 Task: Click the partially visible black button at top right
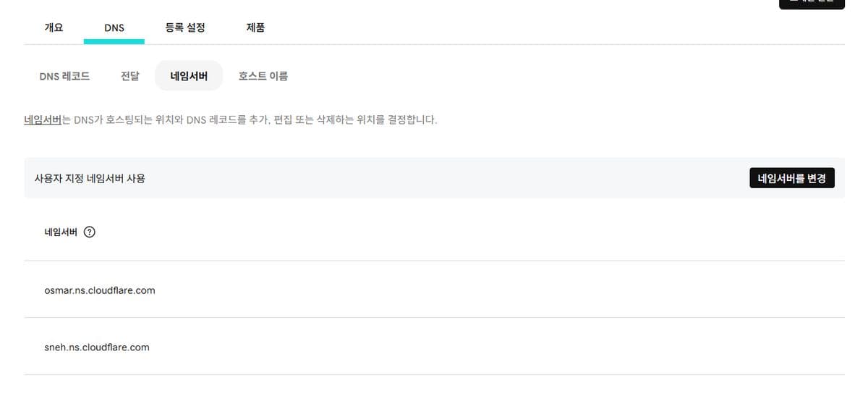[812, 4]
